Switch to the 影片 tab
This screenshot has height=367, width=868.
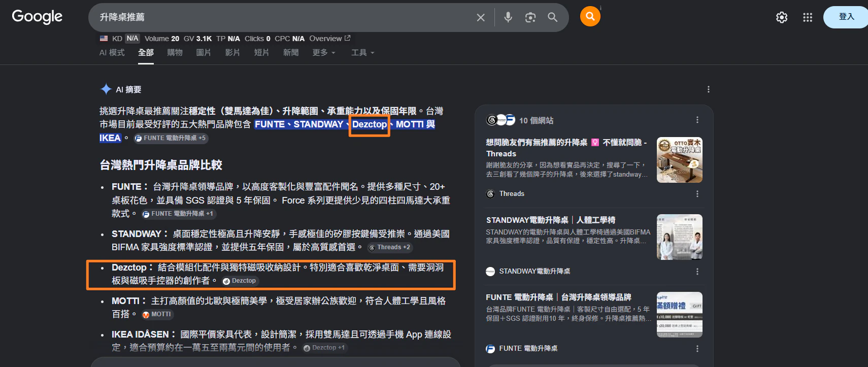click(232, 53)
